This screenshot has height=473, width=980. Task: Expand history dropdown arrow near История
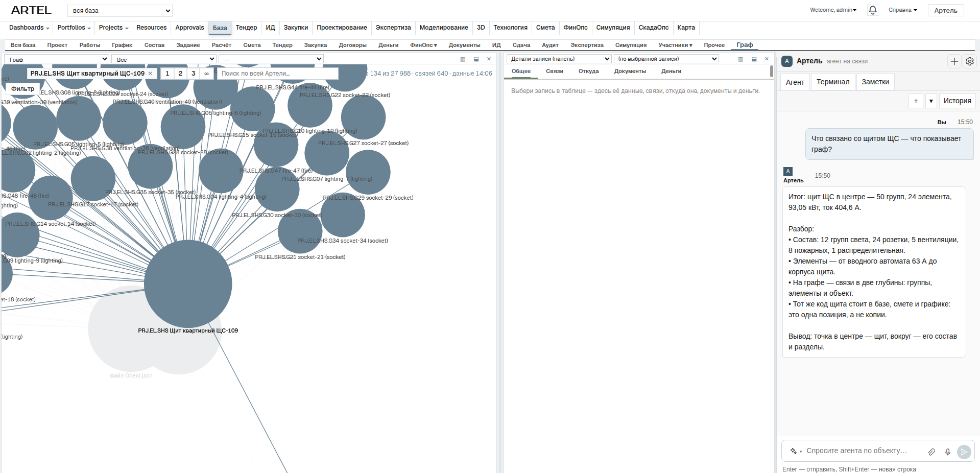pos(931,101)
